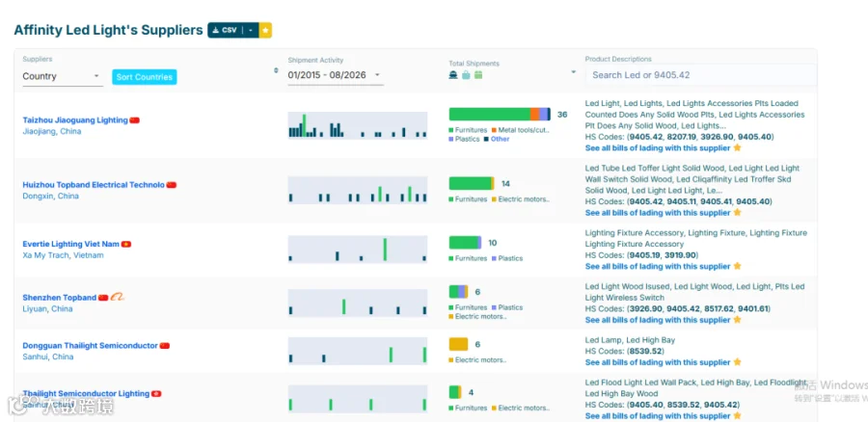This screenshot has height=422, width=868.
Task: Click star beside Dongguan Thailight bills of lading link
Action: [737, 362]
